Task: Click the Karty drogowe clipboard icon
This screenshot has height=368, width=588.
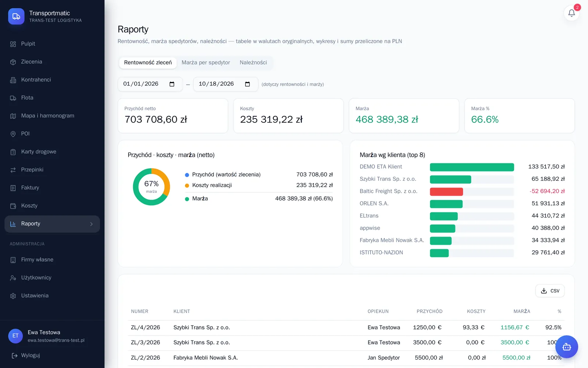Action: tap(13, 152)
